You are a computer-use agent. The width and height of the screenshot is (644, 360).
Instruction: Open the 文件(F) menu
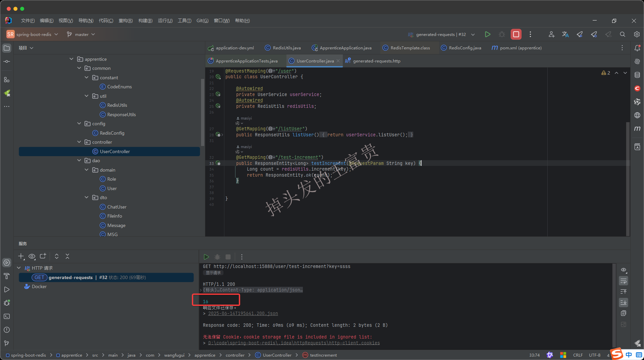(x=28, y=20)
